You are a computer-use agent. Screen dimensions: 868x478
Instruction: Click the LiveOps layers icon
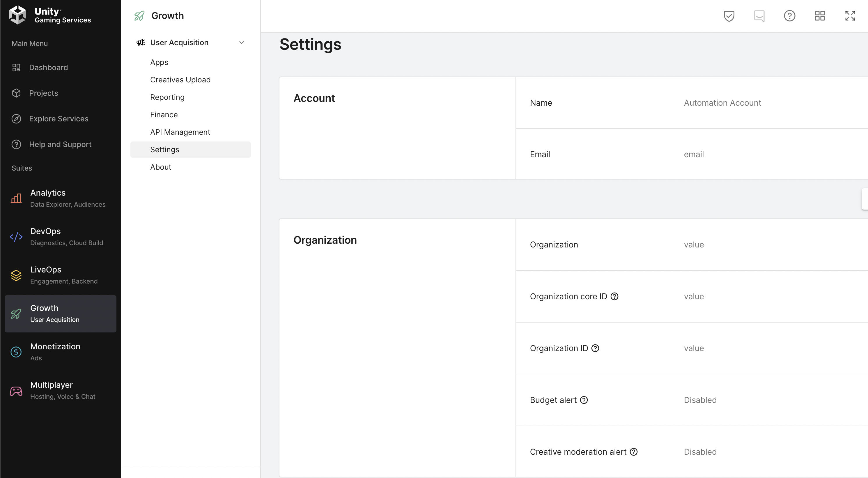click(16, 275)
